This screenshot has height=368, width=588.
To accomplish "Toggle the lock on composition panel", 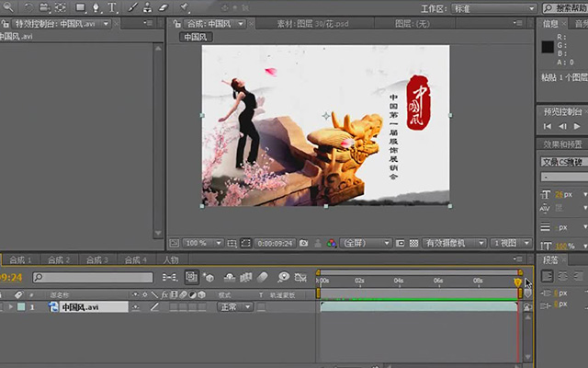I will tap(176, 24).
